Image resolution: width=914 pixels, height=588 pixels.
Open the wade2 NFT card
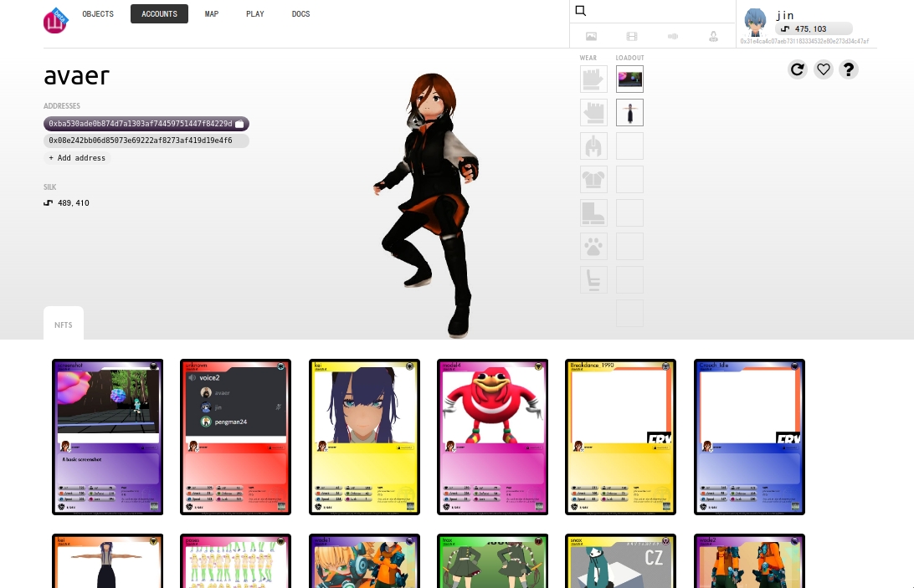click(x=750, y=560)
